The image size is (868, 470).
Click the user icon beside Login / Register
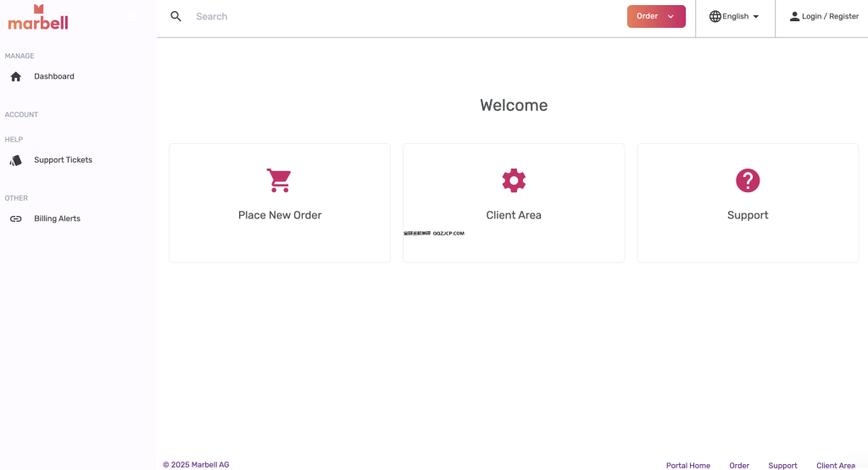pos(794,16)
